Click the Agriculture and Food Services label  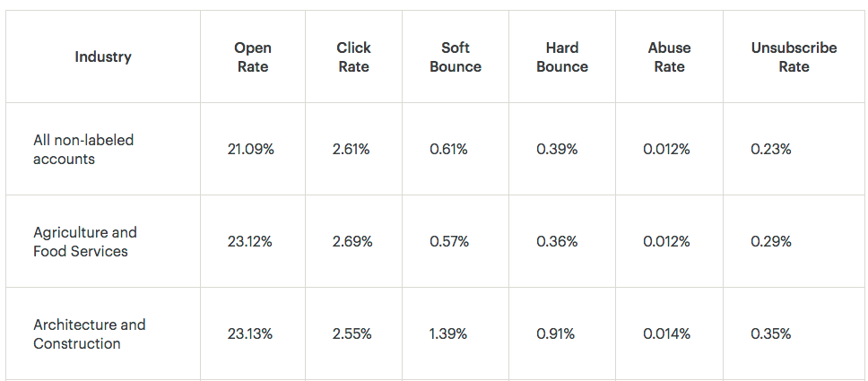[x=85, y=242]
